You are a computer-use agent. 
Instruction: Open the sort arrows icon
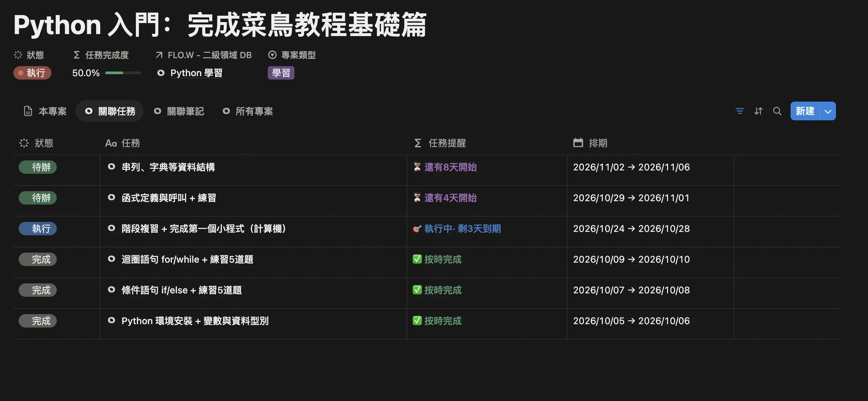click(758, 111)
